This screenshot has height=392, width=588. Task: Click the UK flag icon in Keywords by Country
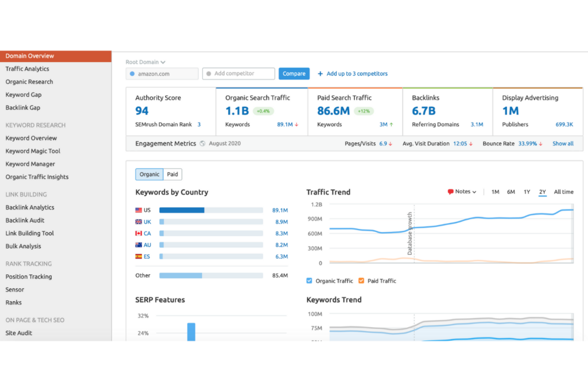[x=137, y=222]
